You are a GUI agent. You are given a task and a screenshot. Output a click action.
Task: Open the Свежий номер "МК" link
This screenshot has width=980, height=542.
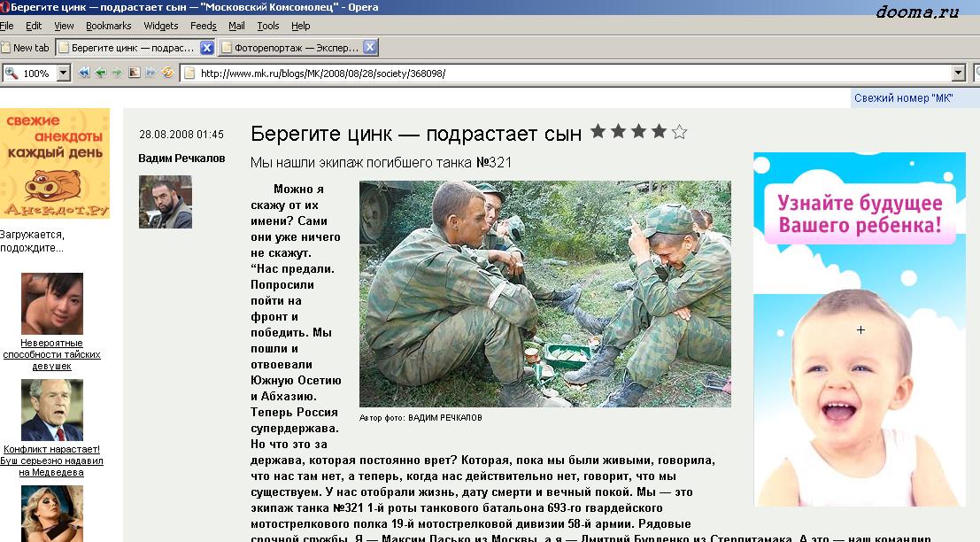point(903,98)
